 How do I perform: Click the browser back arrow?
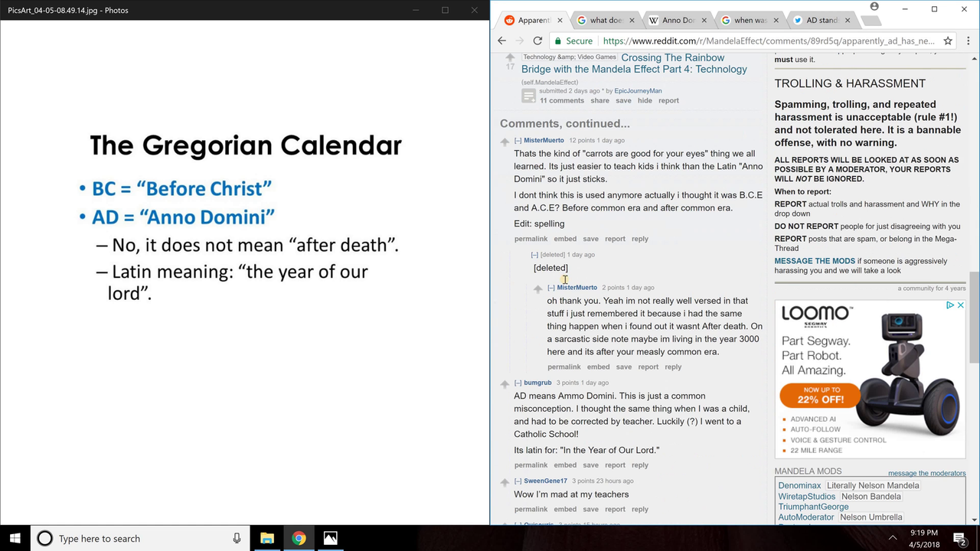pyautogui.click(x=502, y=41)
